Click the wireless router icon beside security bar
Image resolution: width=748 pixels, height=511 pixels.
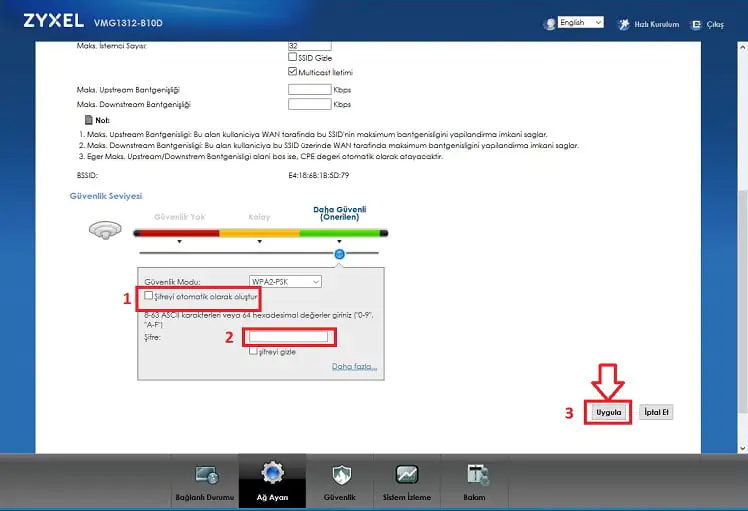pyautogui.click(x=105, y=229)
